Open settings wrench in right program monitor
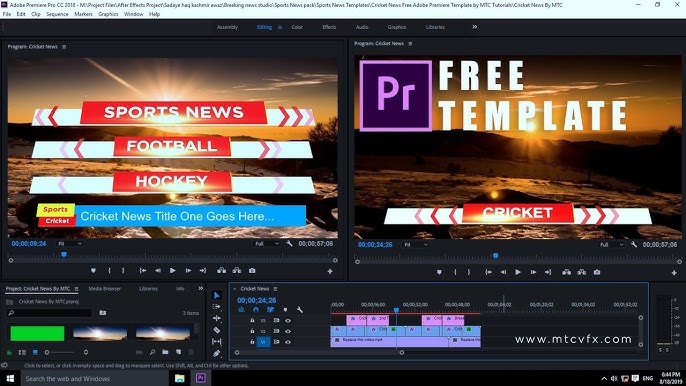Screen dimensions: 686x386 tap(634, 244)
